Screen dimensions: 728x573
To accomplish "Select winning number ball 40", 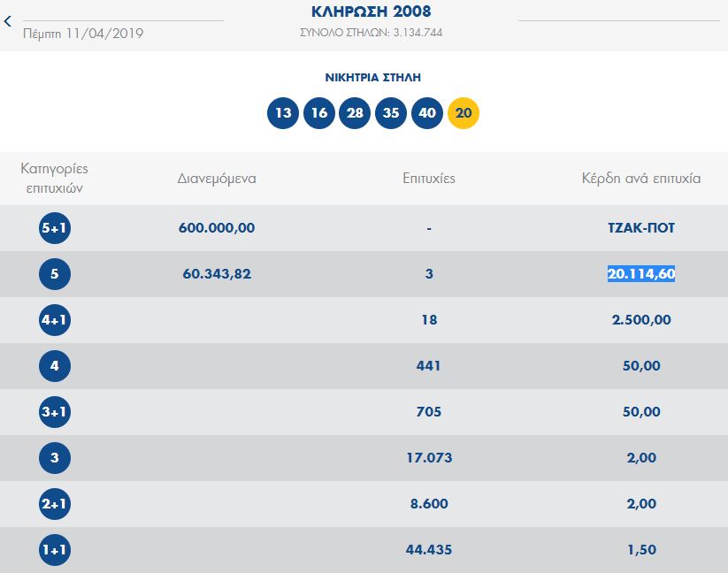I will (x=427, y=113).
